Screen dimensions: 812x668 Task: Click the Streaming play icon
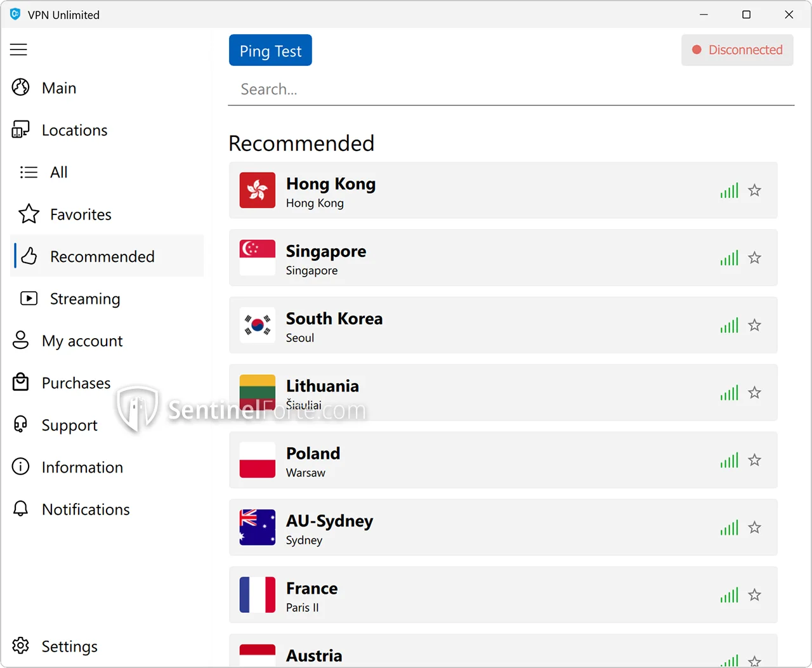(29, 298)
